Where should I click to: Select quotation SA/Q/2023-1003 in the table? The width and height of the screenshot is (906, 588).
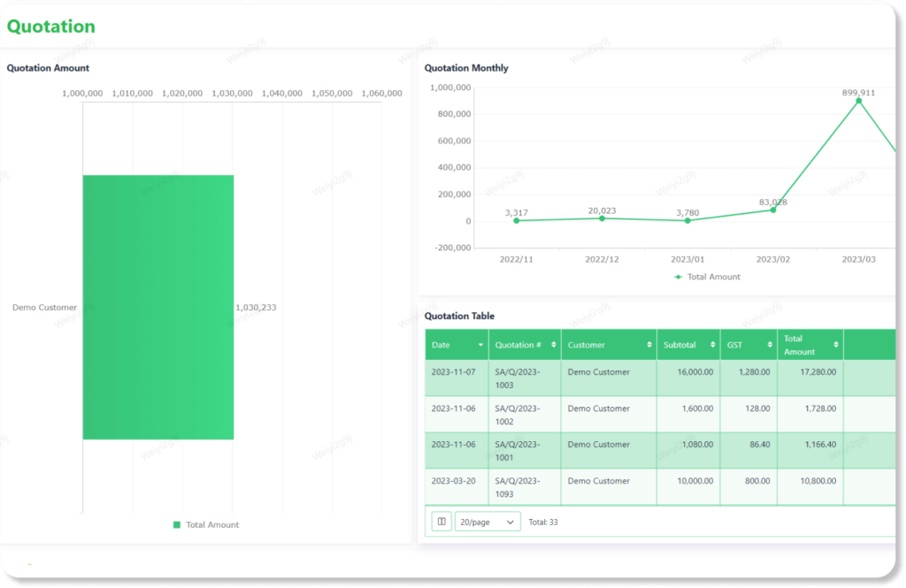coord(517,378)
